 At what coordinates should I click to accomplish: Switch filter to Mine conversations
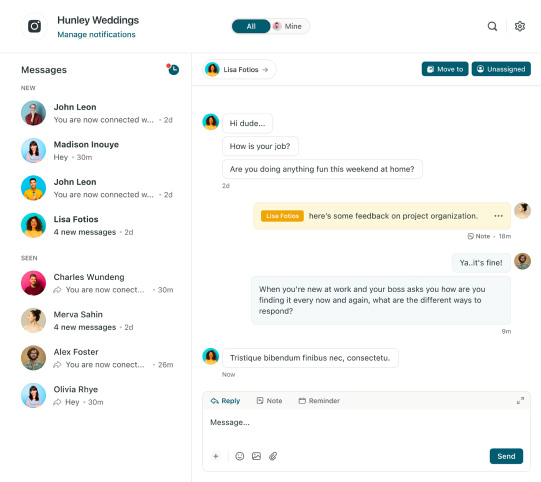click(288, 26)
